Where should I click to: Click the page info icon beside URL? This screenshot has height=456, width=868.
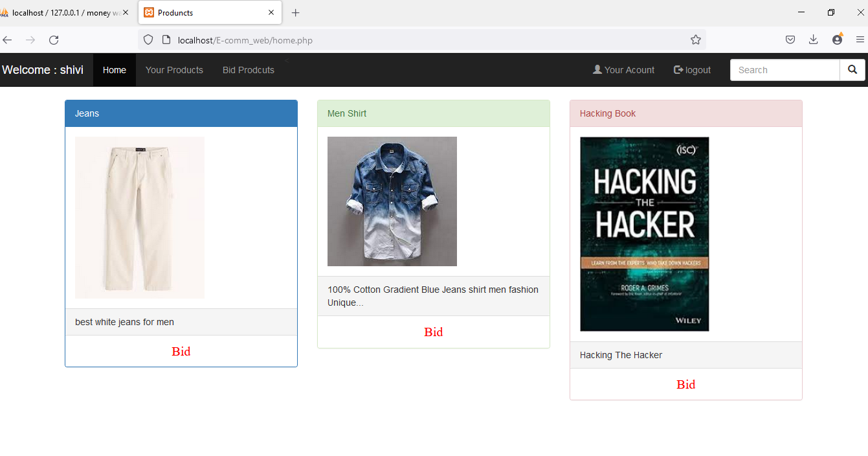166,40
